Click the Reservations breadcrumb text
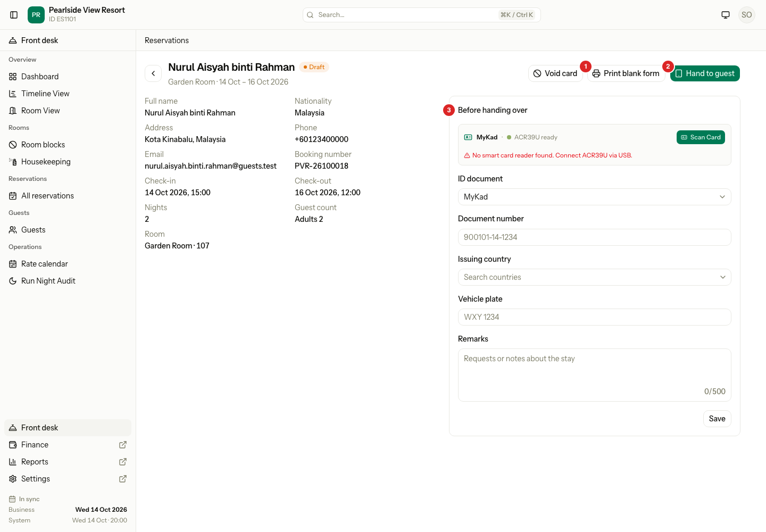The image size is (766, 532). (x=166, y=40)
